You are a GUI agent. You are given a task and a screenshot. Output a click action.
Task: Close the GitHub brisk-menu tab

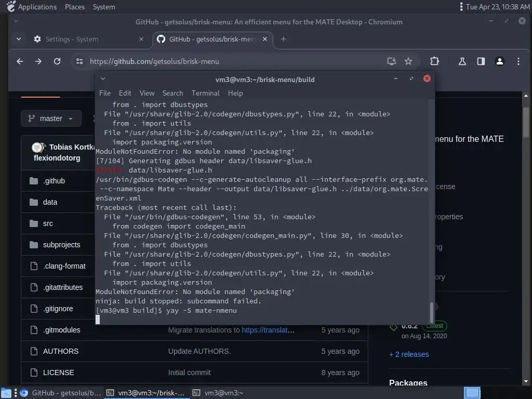(265, 39)
